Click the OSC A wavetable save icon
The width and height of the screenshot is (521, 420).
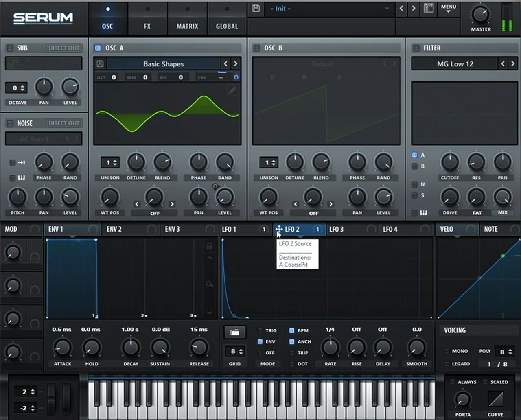click(x=100, y=64)
